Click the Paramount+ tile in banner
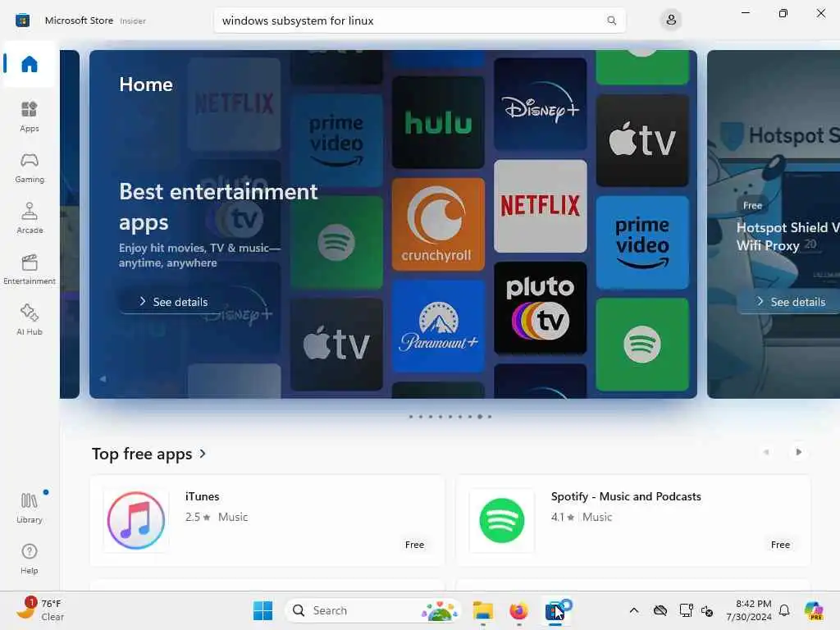Image resolution: width=840 pixels, height=630 pixels. [438, 326]
